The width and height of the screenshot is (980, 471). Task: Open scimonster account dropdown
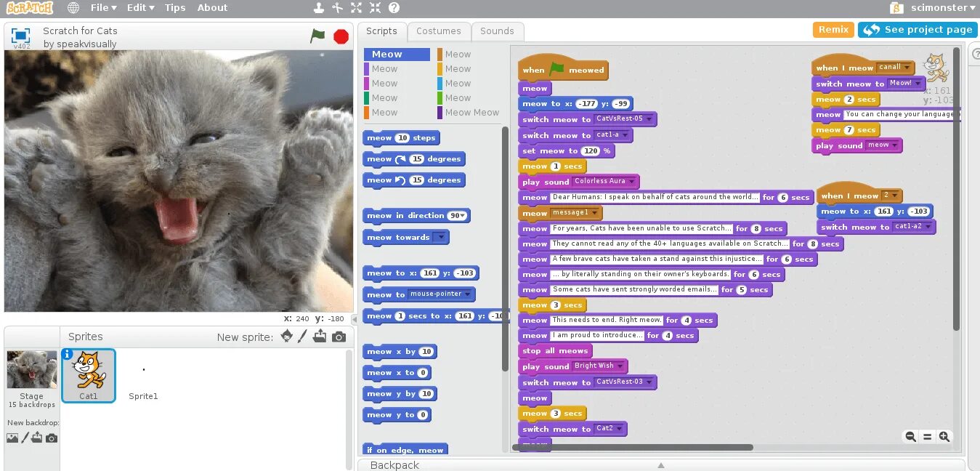pyautogui.click(x=943, y=8)
